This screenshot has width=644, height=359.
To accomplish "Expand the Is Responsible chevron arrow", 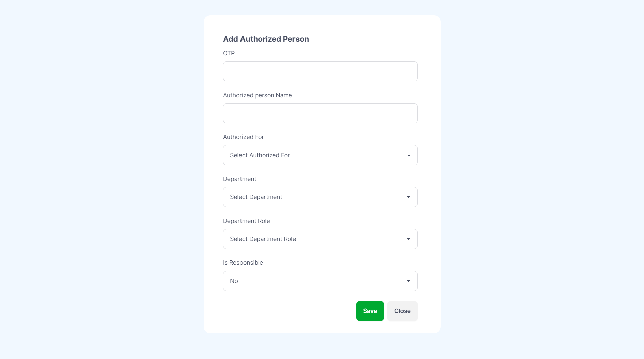I will (409, 281).
